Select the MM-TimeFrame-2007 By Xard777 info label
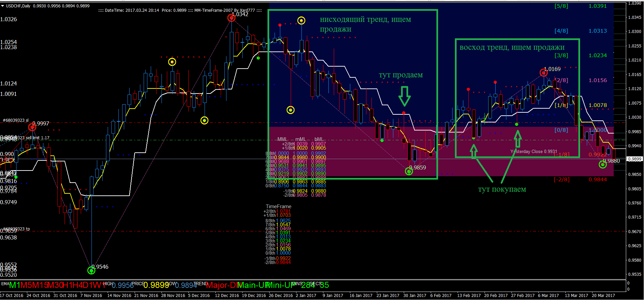Viewport: 644px width, 300px height. (x=224, y=10)
